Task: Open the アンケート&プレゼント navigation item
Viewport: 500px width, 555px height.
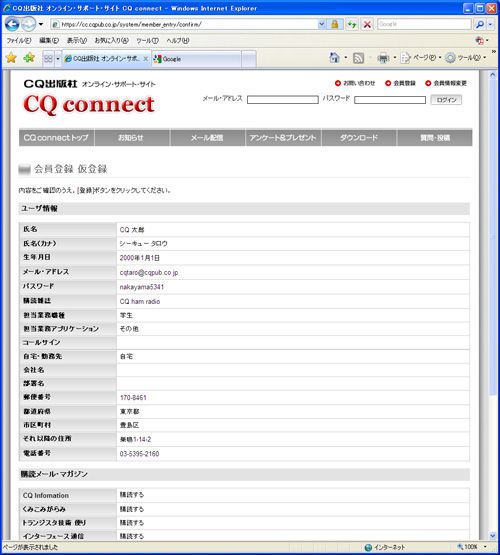Action: tap(283, 137)
